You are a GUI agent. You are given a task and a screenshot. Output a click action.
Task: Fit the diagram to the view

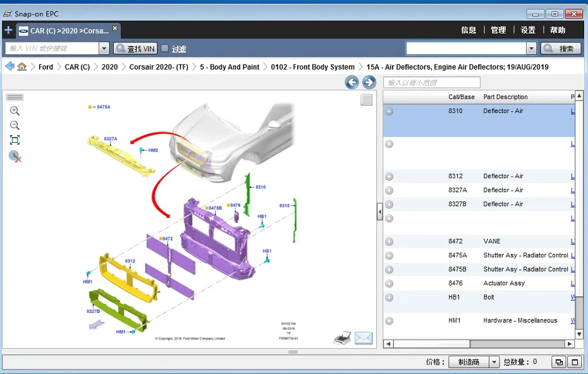coord(15,140)
